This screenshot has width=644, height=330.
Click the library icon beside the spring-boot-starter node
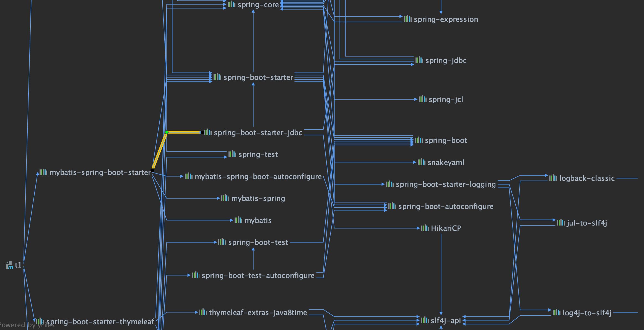pos(217,77)
